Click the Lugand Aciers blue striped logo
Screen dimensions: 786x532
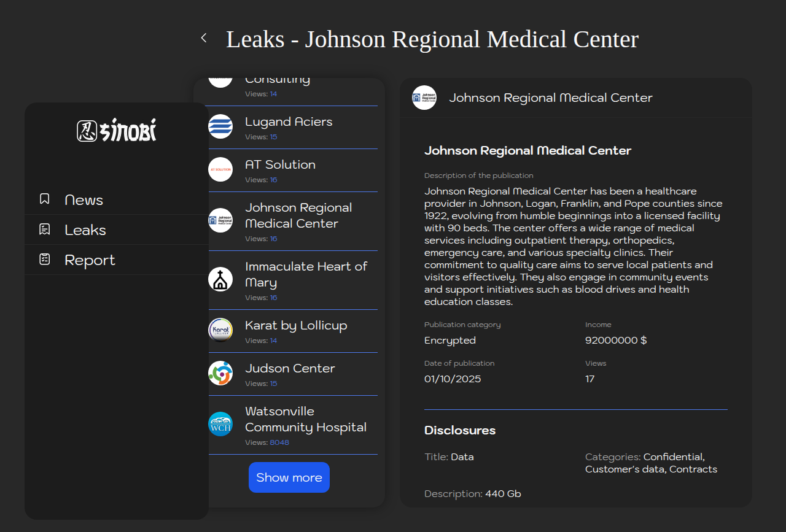pyautogui.click(x=220, y=126)
